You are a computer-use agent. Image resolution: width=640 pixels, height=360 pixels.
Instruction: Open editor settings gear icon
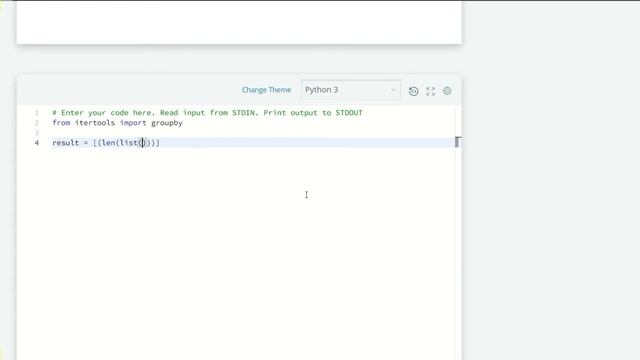coord(447,91)
